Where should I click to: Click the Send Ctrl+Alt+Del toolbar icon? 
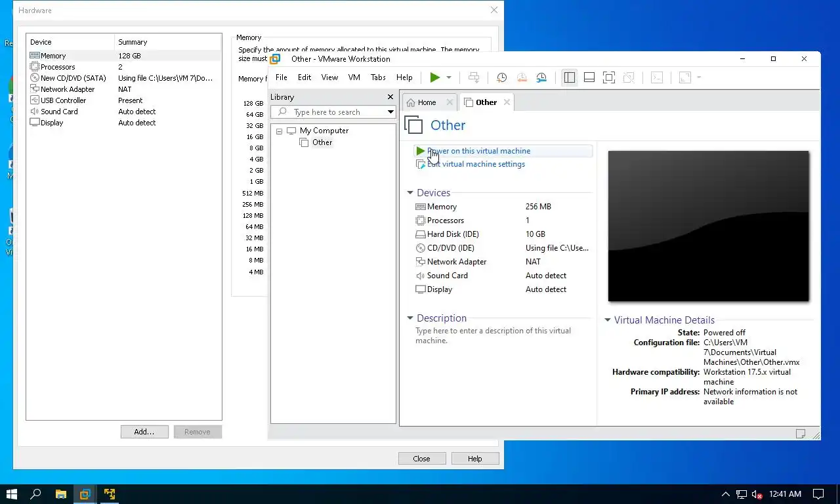474,77
